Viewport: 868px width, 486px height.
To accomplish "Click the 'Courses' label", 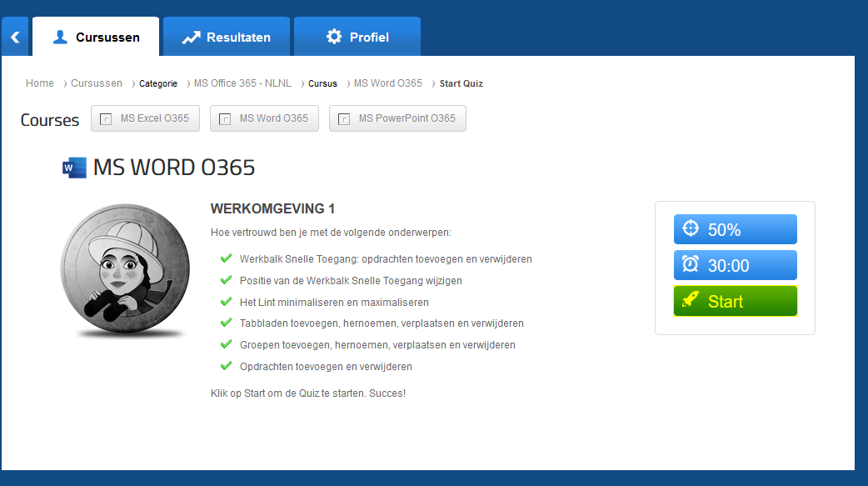I will coord(50,120).
